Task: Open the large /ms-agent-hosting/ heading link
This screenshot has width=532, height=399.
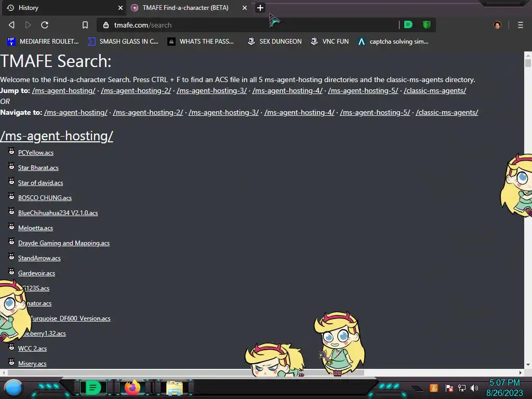Action: tap(57, 136)
